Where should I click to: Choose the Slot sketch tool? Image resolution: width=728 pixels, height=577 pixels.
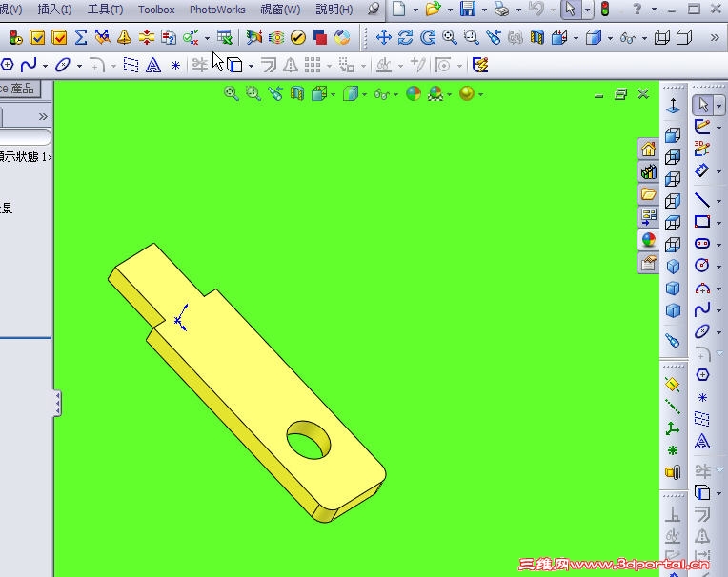[x=702, y=243]
